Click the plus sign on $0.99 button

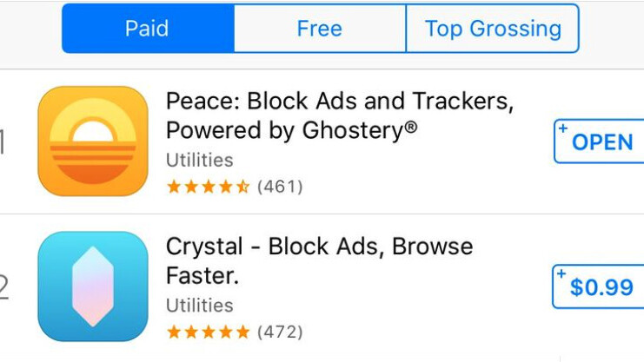[x=561, y=274]
